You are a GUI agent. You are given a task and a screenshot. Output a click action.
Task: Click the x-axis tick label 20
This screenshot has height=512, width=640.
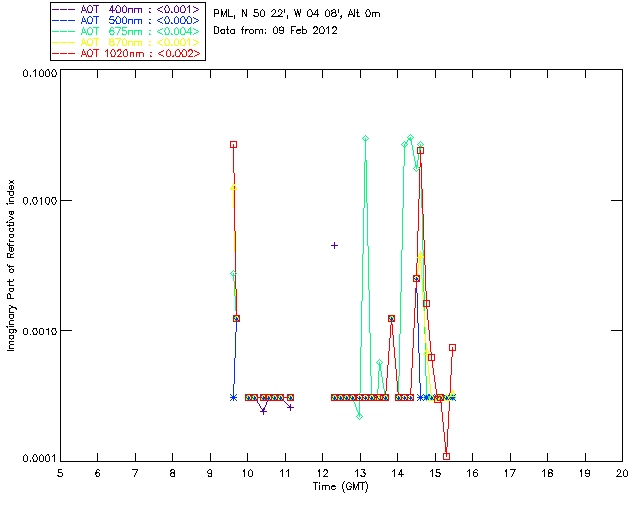622,473
